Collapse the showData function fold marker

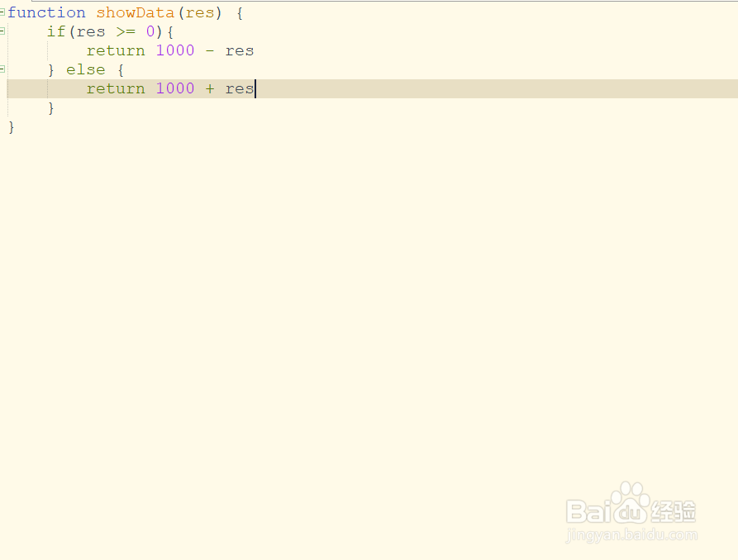(x=2, y=12)
